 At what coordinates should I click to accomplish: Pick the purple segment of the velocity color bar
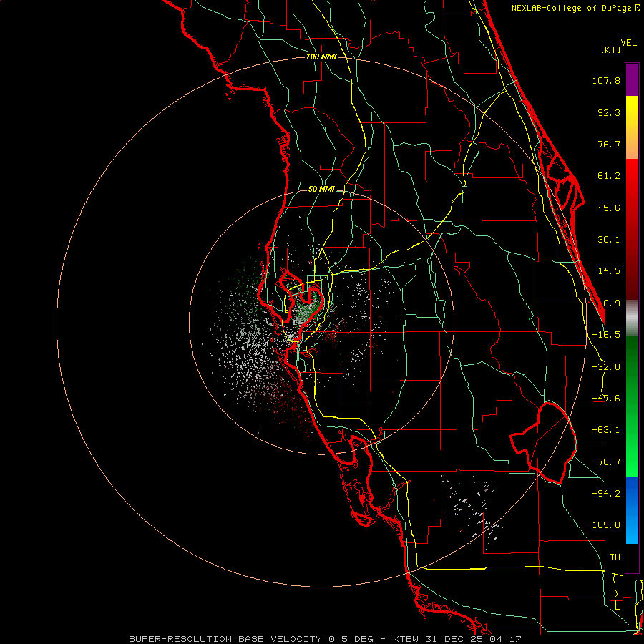(632, 80)
